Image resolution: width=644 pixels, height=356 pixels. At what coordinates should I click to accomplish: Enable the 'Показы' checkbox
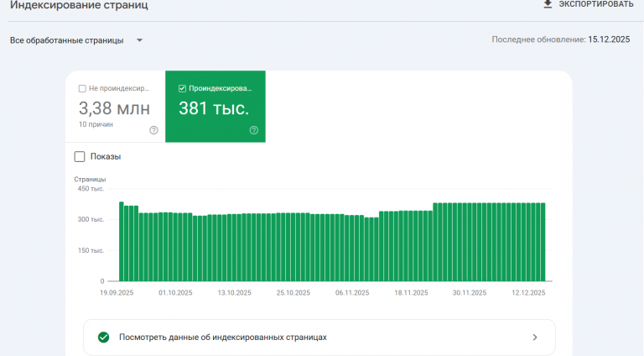[80, 156]
